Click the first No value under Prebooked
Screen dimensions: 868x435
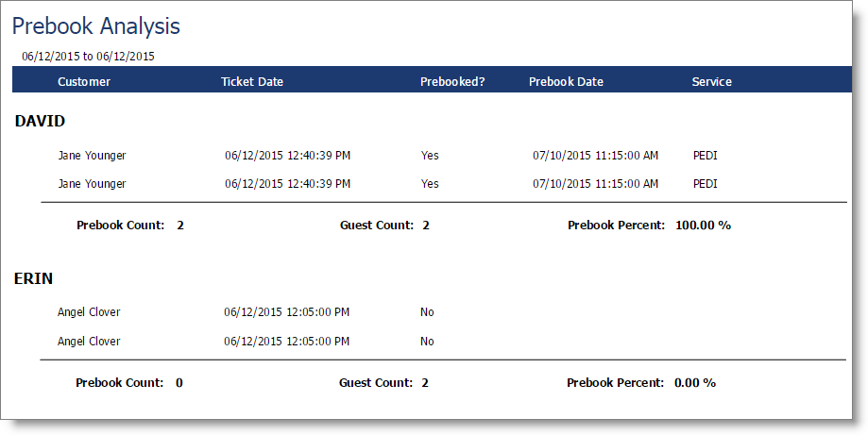427,312
